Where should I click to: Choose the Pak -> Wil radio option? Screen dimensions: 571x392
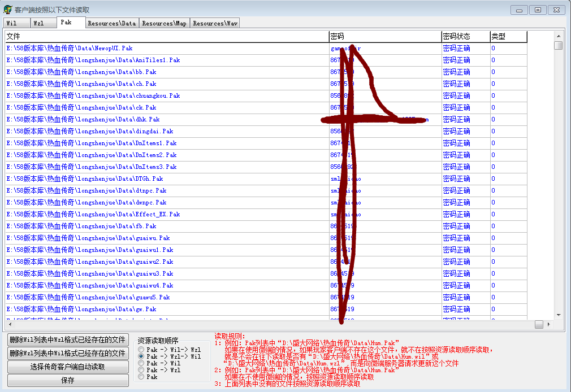(159, 363)
